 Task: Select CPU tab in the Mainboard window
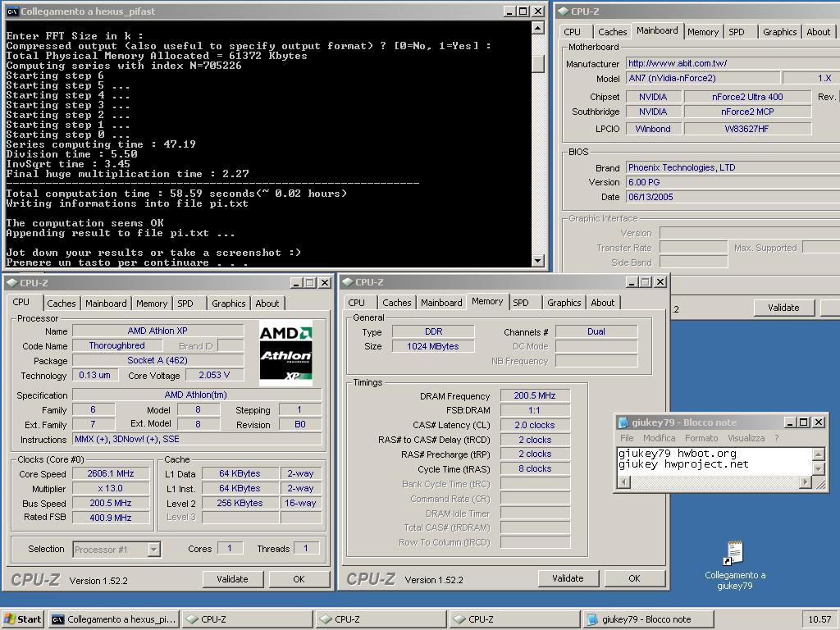(572, 32)
